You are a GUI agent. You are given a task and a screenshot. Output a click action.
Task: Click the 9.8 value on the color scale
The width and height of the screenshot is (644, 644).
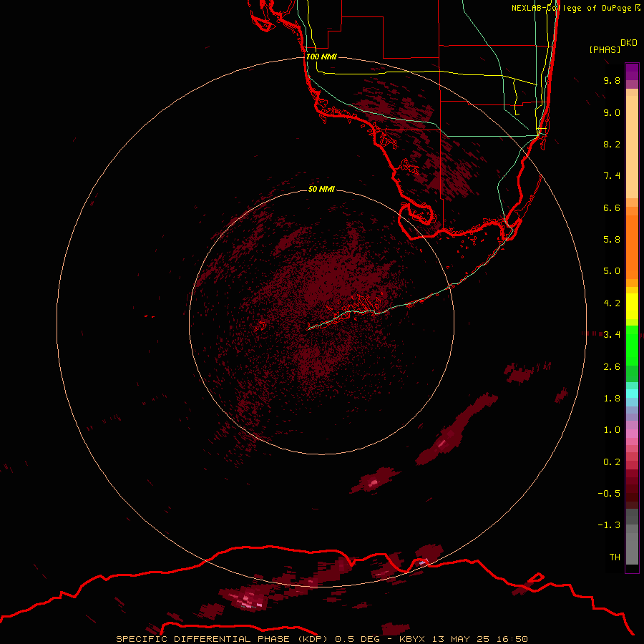click(612, 80)
